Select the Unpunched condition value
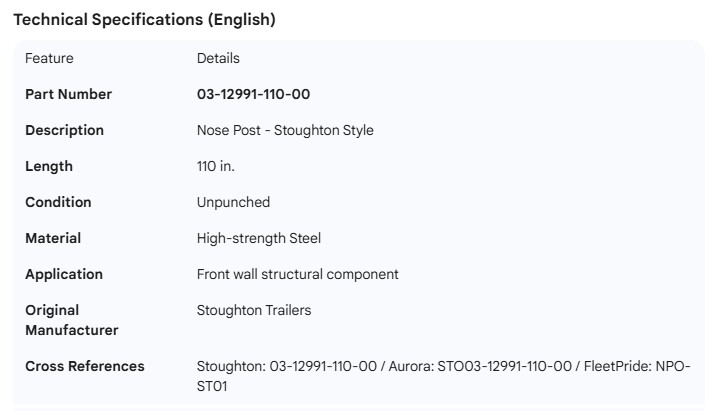This screenshot has width=710, height=411. (233, 202)
